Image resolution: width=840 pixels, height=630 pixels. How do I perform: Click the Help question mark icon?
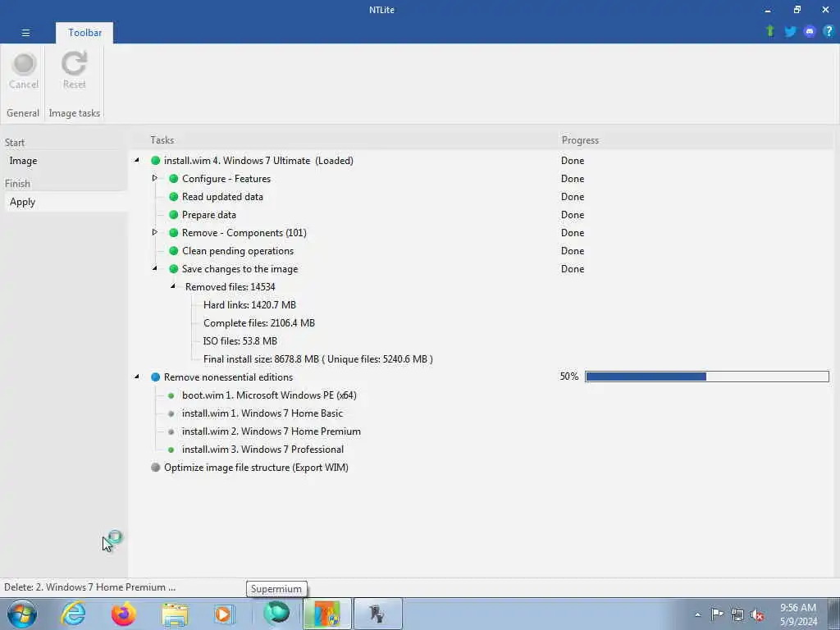829,32
